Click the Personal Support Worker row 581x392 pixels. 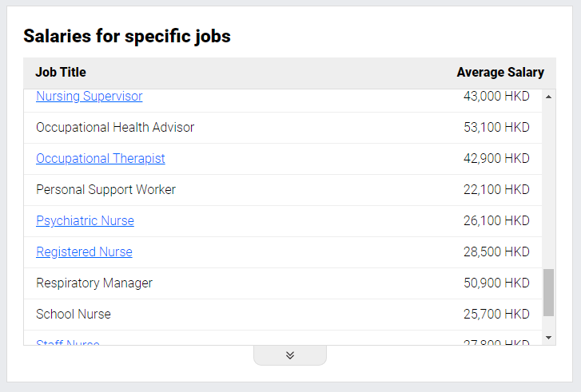click(283, 190)
